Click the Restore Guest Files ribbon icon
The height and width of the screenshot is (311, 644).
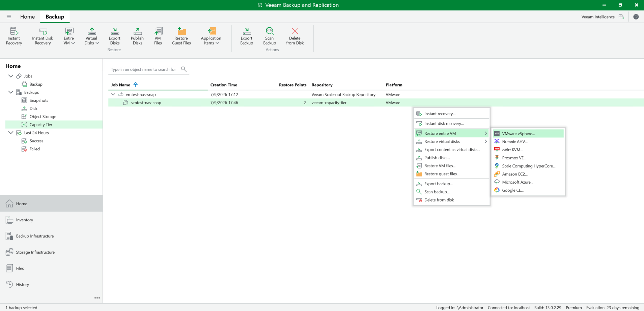pyautogui.click(x=181, y=31)
